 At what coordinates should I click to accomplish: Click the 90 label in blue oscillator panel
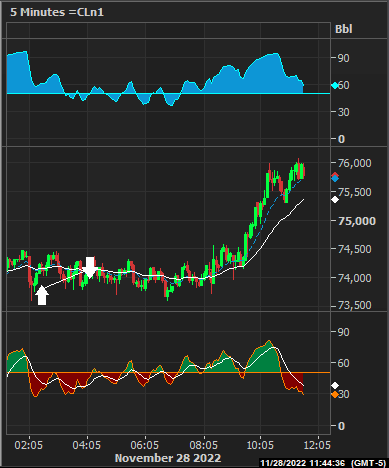click(344, 58)
